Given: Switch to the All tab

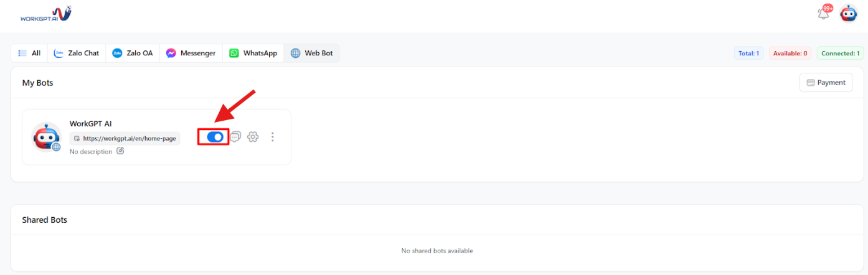Looking at the screenshot, I should click(30, 54).
